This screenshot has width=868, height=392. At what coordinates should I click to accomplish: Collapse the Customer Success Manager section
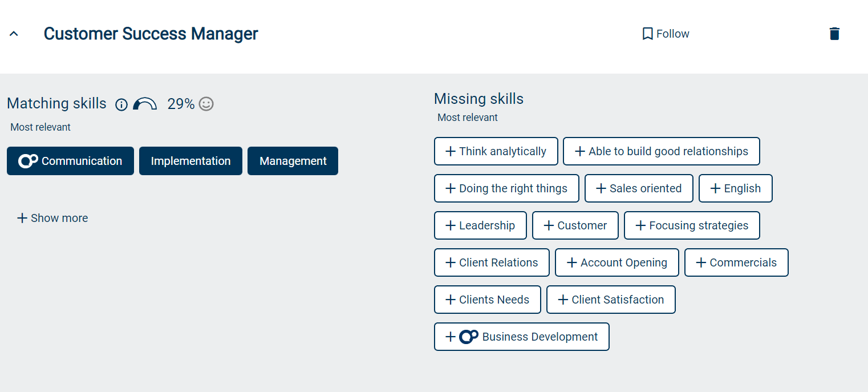[x=14, y=34]
